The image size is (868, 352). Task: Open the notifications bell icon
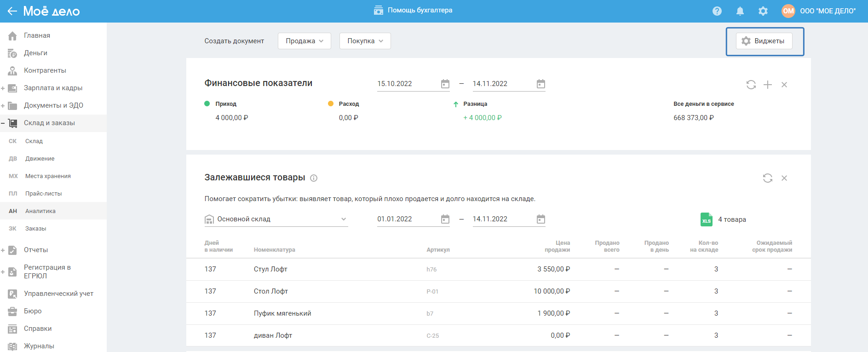click(740, 11)
